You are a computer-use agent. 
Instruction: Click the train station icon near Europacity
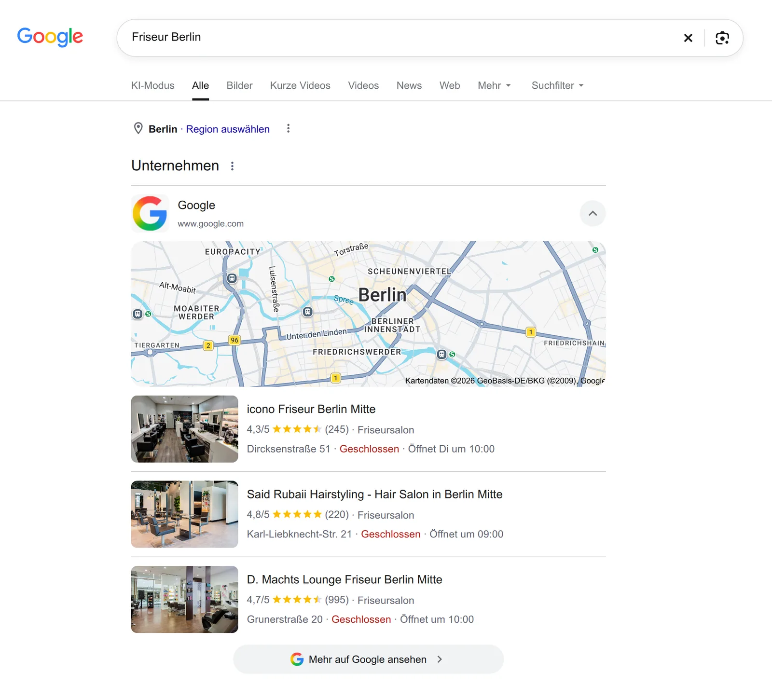(x=232, y=278)
